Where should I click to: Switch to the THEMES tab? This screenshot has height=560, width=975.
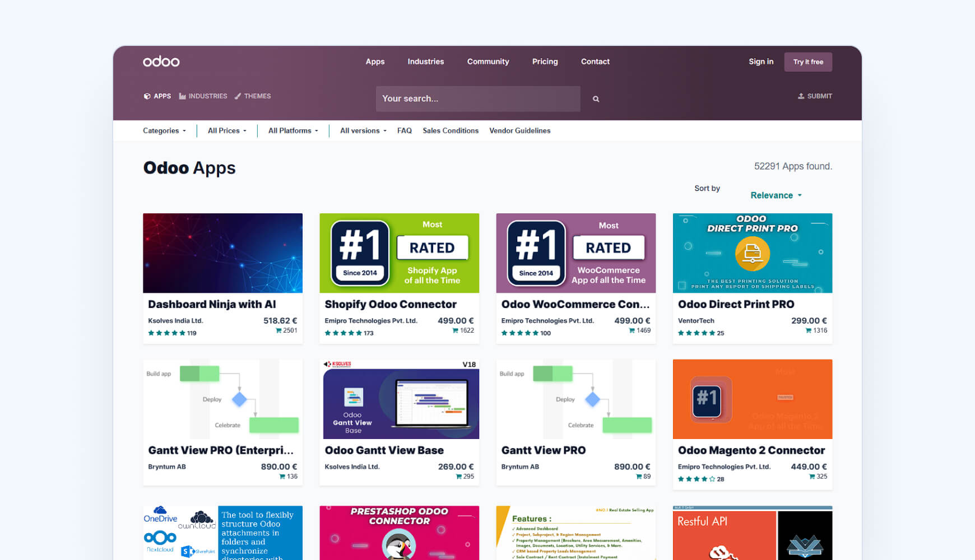(x=253, y=96)
